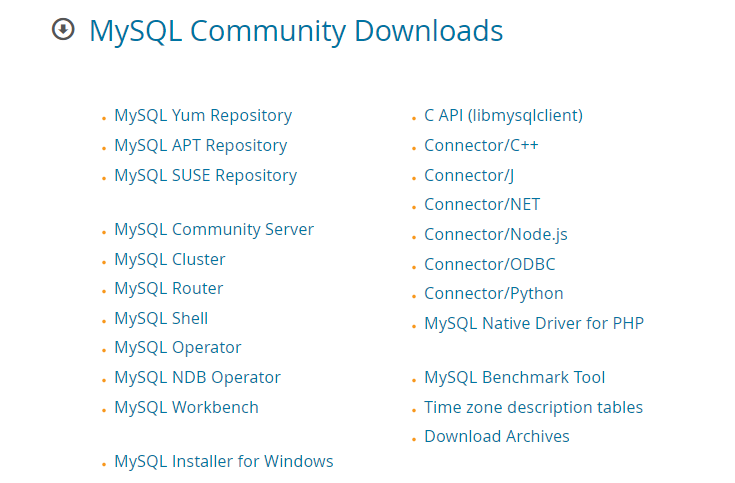Go to the Connector/ODBC link

click(x=490, y=264)
